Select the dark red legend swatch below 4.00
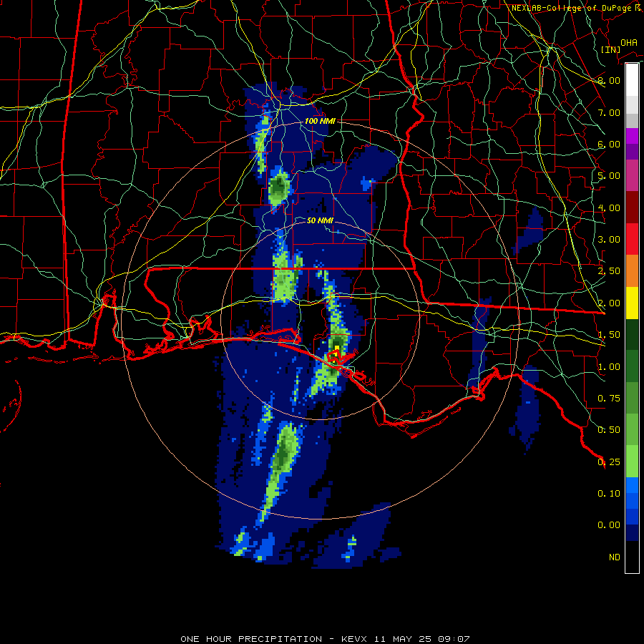 (x=632, y=208)
